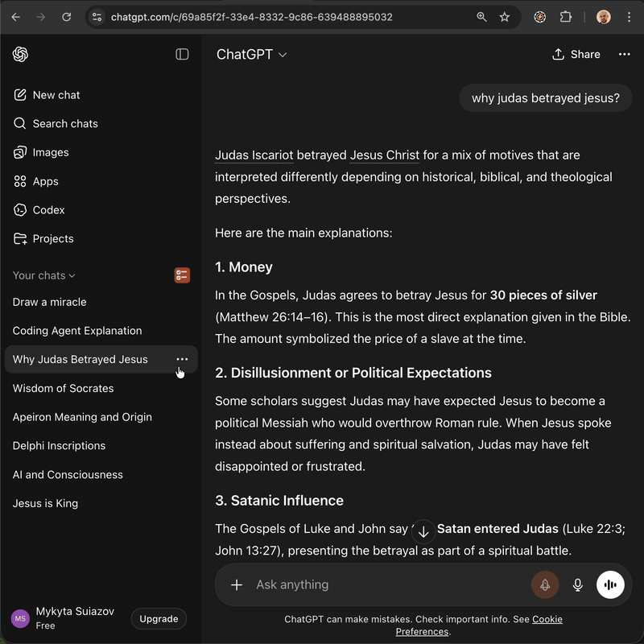This screenshot has width=644, height=644.
Task: Open Chrome's three-dot menu
Action: (x=629, y=17)
